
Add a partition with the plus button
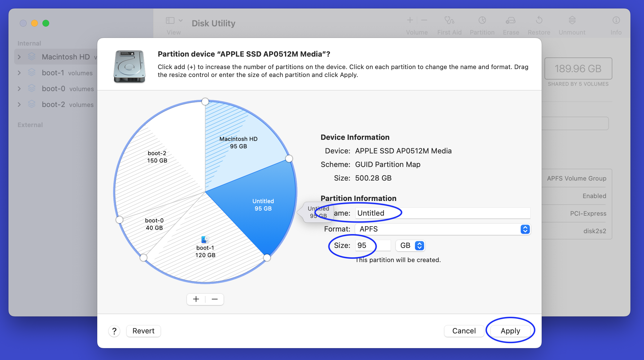click(x=196, y=299)
